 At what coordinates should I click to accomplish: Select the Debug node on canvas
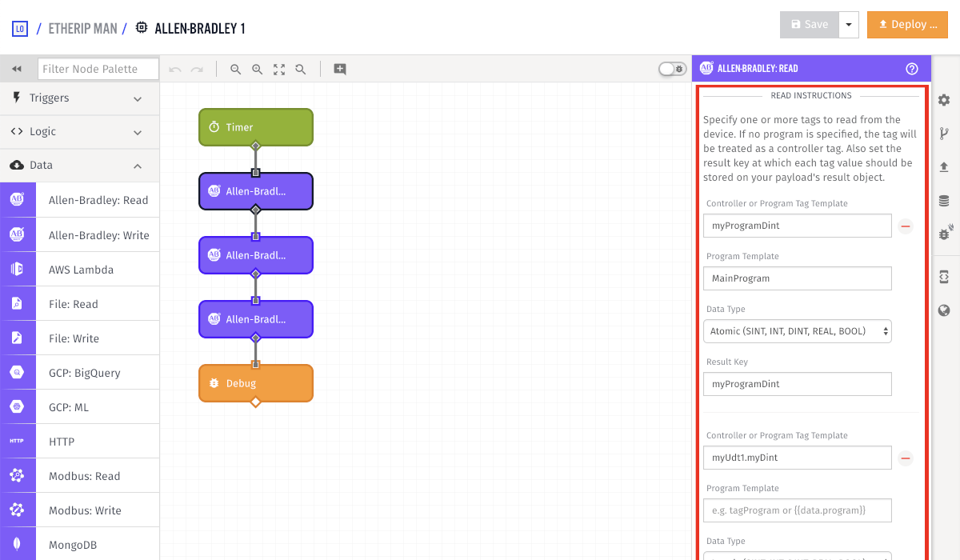pyautogui.click(x=256, y=383)
